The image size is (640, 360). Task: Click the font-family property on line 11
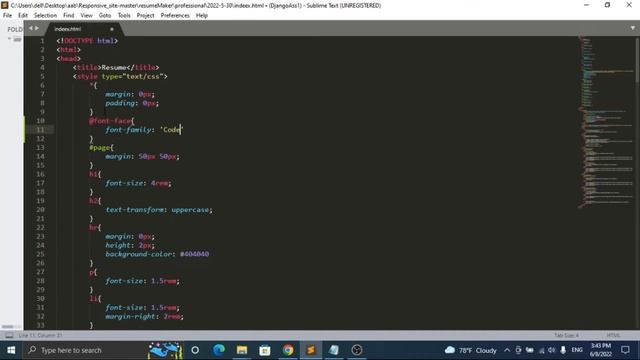tap(129, 130)
